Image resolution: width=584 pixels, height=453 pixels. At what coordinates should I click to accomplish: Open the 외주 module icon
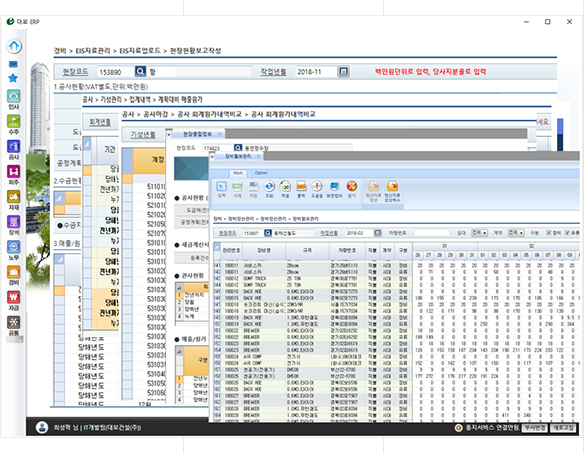(13, 171)
